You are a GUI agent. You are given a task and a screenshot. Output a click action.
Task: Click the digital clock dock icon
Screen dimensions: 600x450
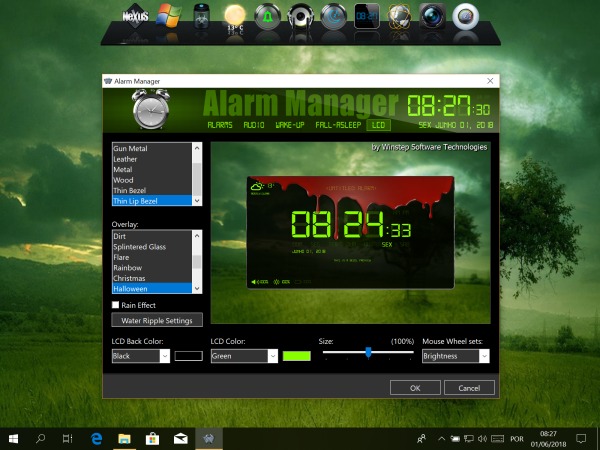tap(367, 16)
